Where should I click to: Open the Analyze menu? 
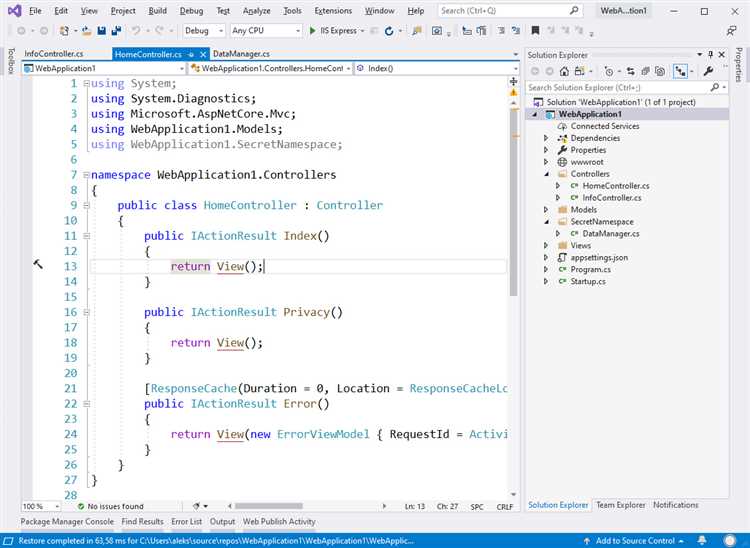coord(256,11)
